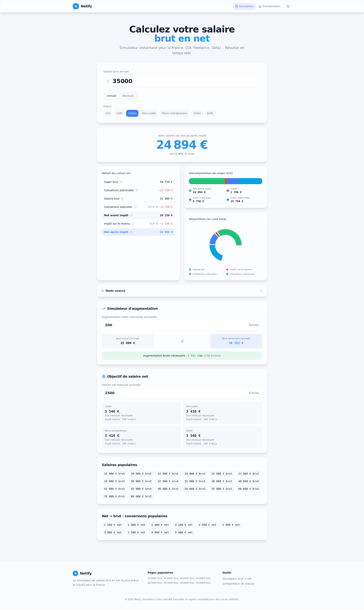Select CDD status
Screen dimensions: 364x610
pos(119,113)
